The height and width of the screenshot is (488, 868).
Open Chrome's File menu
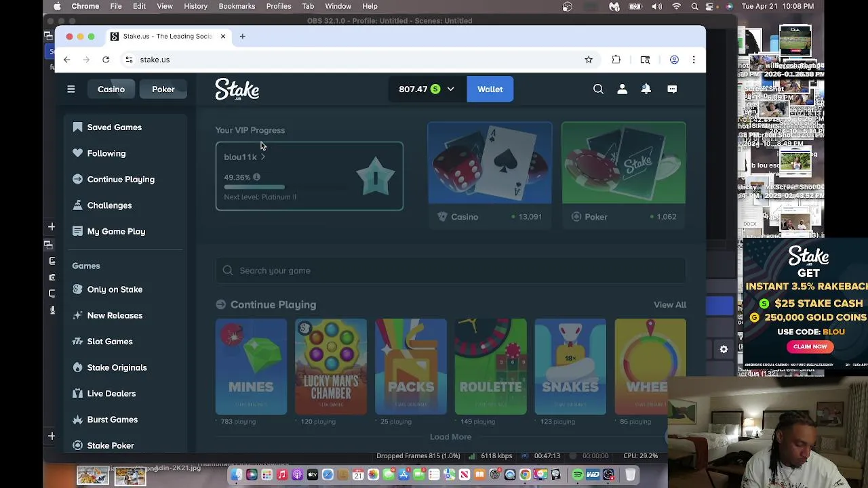pyautogui.click(x=116, y=6)
